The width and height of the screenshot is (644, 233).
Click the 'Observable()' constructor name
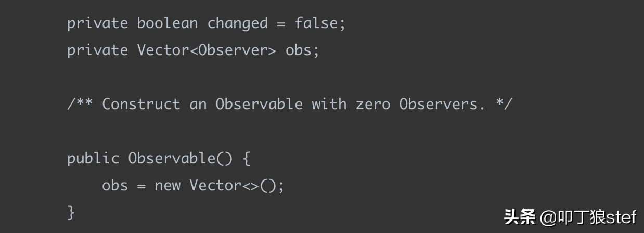[181, 158]
